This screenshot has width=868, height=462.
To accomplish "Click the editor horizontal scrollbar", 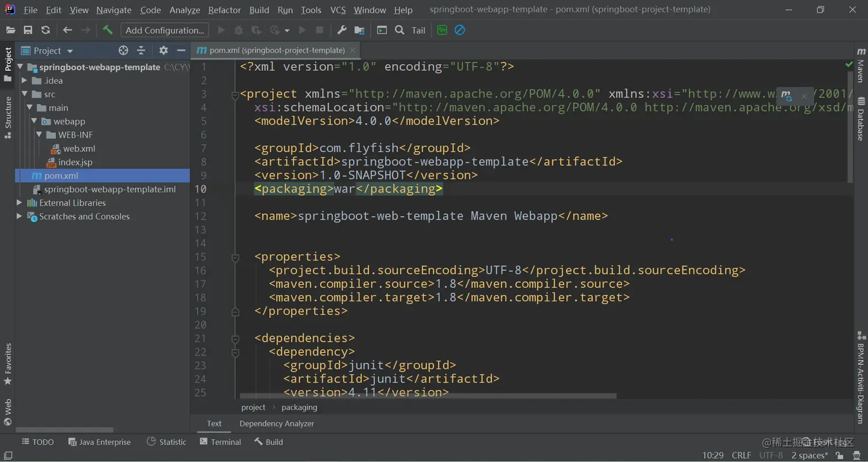I will [x=428, y=396].
